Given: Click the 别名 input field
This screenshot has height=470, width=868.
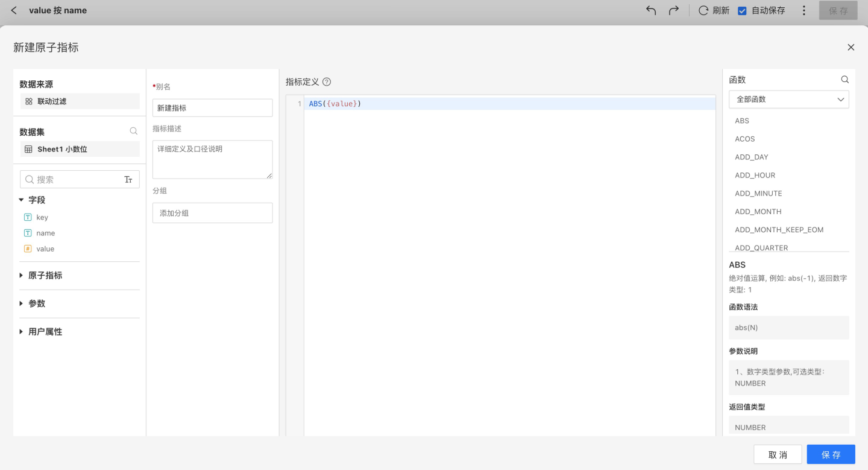Looking at the screenshot, I should coord(212,108).
